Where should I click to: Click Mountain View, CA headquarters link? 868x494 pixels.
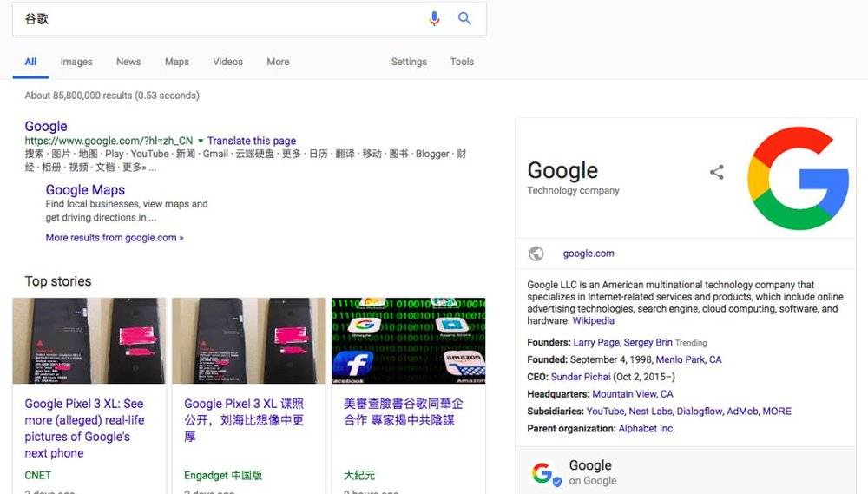[x=633, y=394]
